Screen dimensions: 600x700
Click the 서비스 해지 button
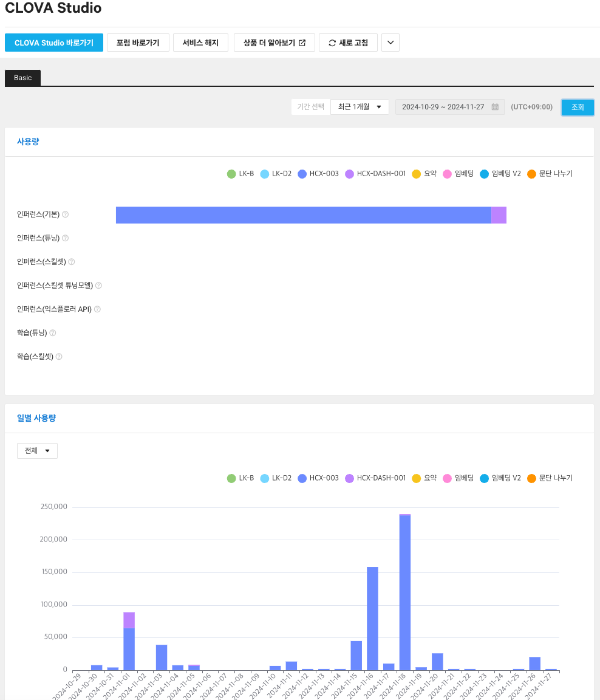click(200, 43)
